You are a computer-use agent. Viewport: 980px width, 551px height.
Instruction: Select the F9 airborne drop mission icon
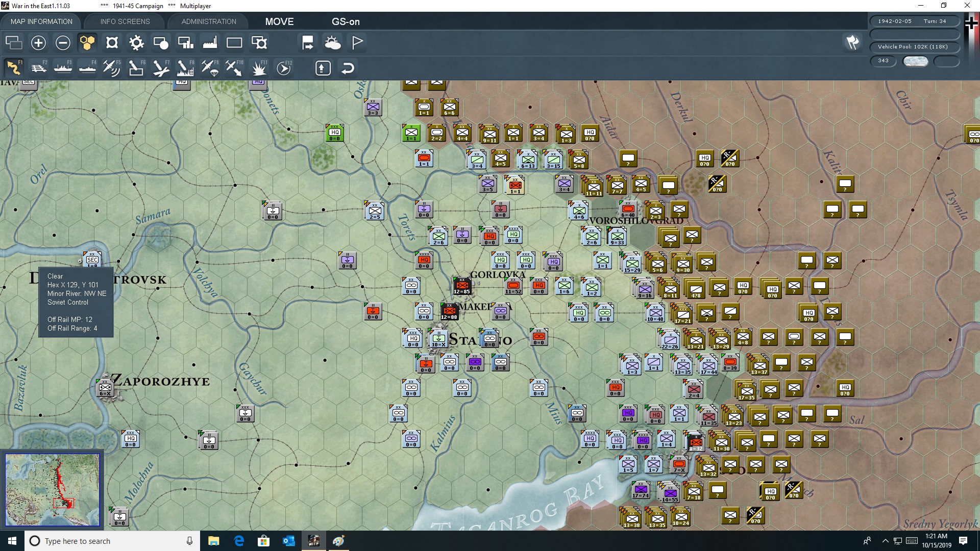[x=209, y=67]
